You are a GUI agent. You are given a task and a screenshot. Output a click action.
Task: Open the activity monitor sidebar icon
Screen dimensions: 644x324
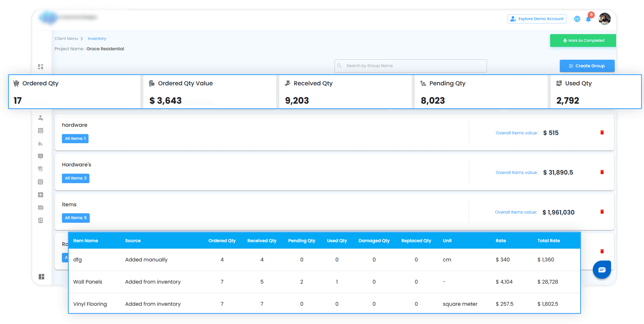[x=40, y=156]
